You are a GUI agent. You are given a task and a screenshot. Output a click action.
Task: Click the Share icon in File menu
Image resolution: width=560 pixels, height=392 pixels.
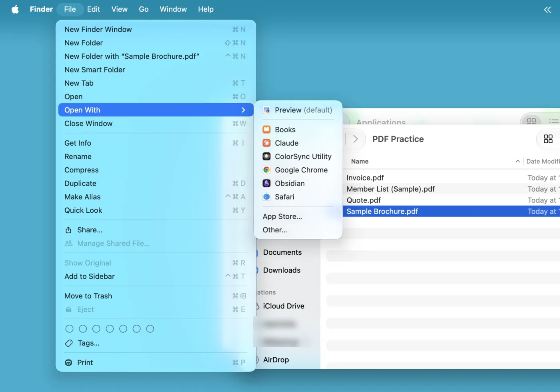click(68, 230)
